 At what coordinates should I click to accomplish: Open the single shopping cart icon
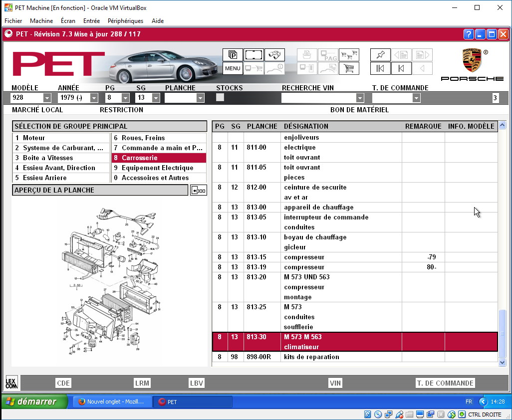tap(349, 68)
